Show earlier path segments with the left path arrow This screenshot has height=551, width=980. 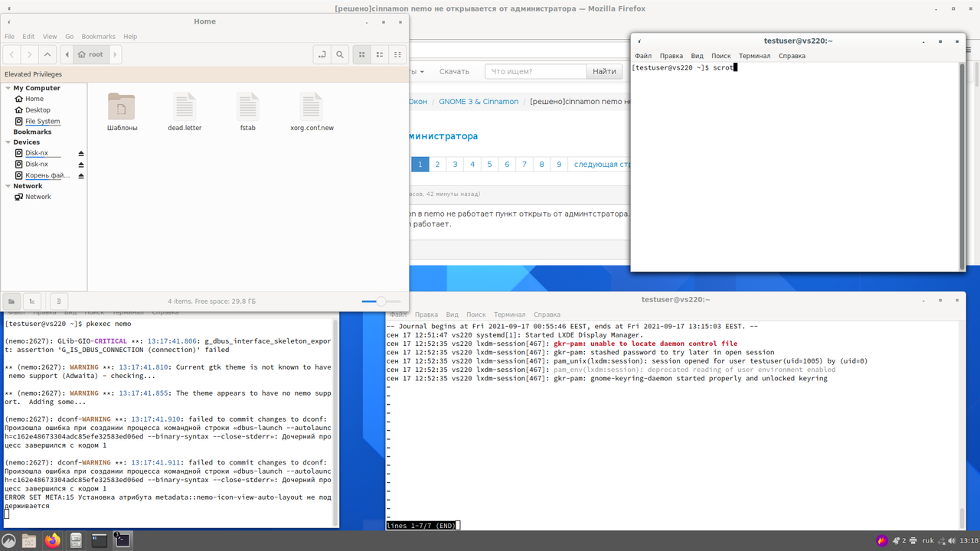(x=67, y=54)
